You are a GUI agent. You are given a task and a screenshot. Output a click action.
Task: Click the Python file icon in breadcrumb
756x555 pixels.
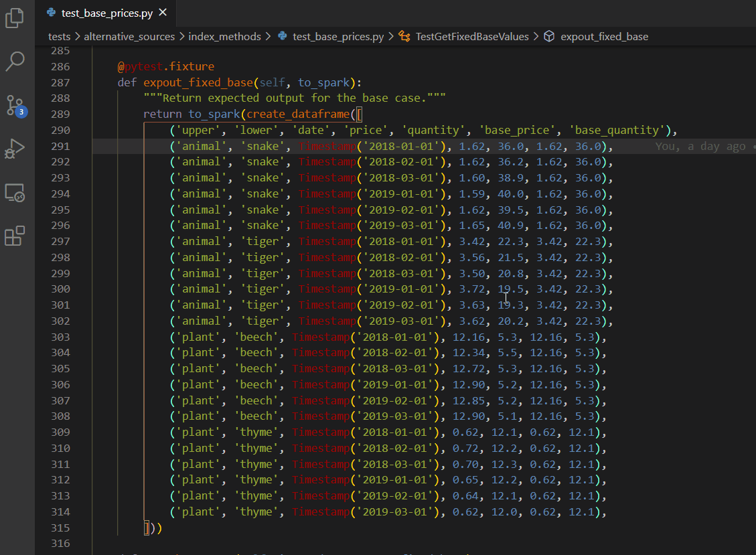pos(283,36)
